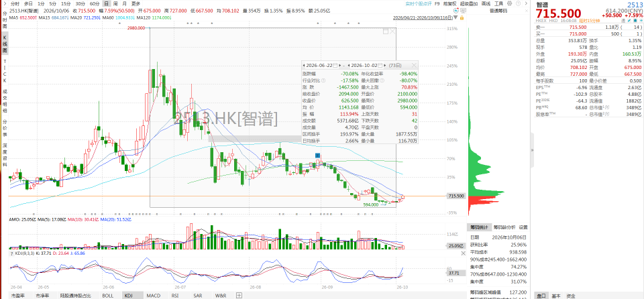
Task: Click the F9 deep data button
Action: (x=437, y=3)
